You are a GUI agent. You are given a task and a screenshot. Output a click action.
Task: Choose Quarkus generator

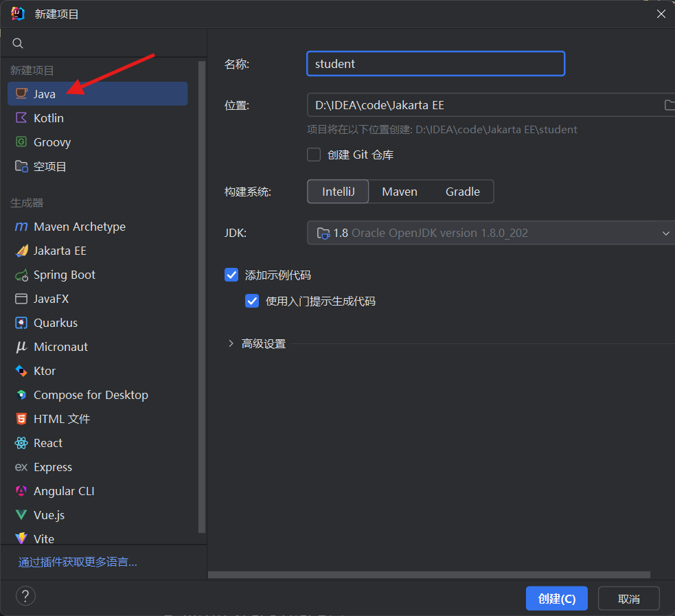(98, 323)
